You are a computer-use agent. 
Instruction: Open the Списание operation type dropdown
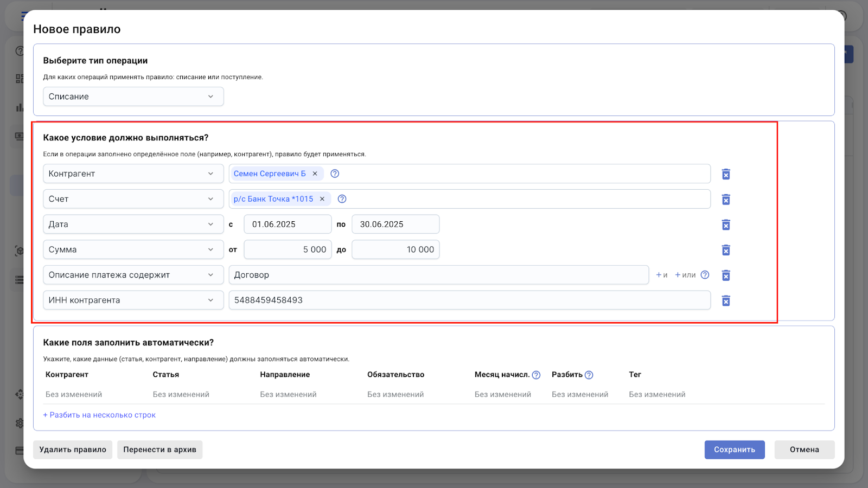pos(133,97)
